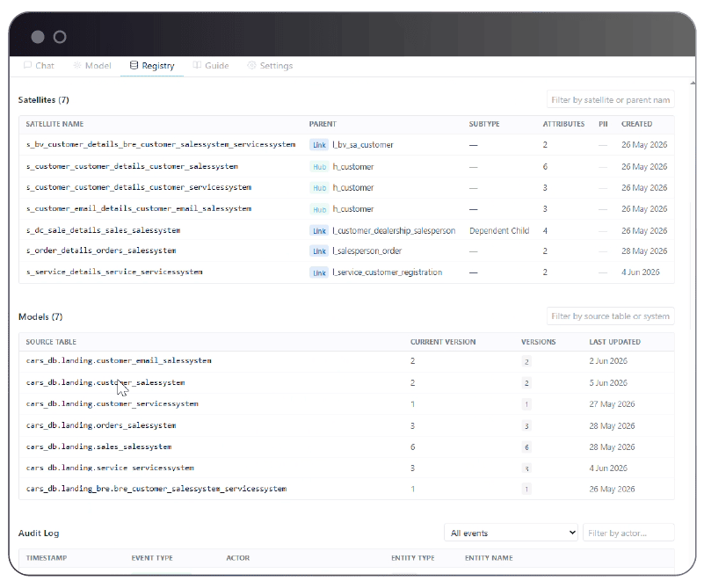Open cars_db.landing.service_servicesystem model

click(110, 468)
